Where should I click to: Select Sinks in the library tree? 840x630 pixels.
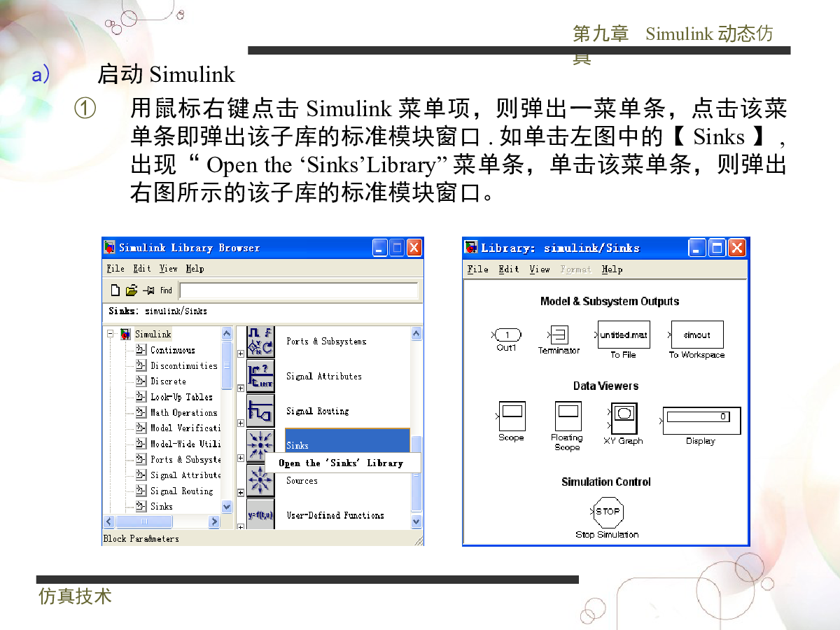coord(162,506)
